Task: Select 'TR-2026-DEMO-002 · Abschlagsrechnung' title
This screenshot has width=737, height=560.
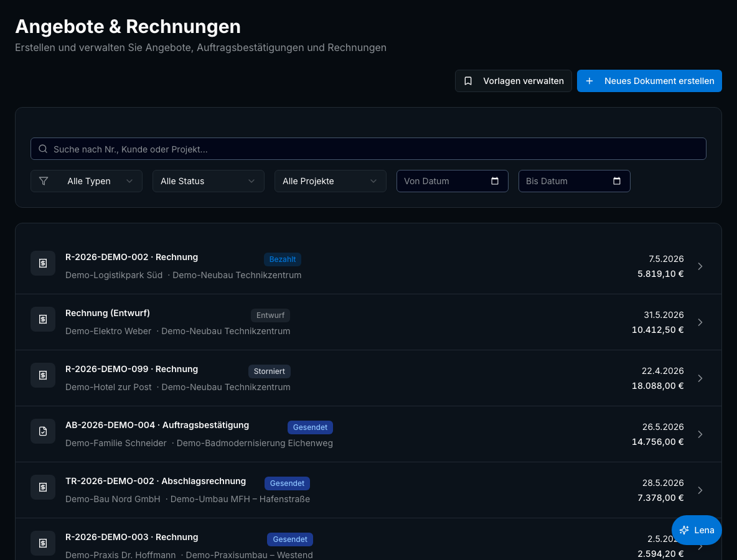Action: tap(156, 481)
